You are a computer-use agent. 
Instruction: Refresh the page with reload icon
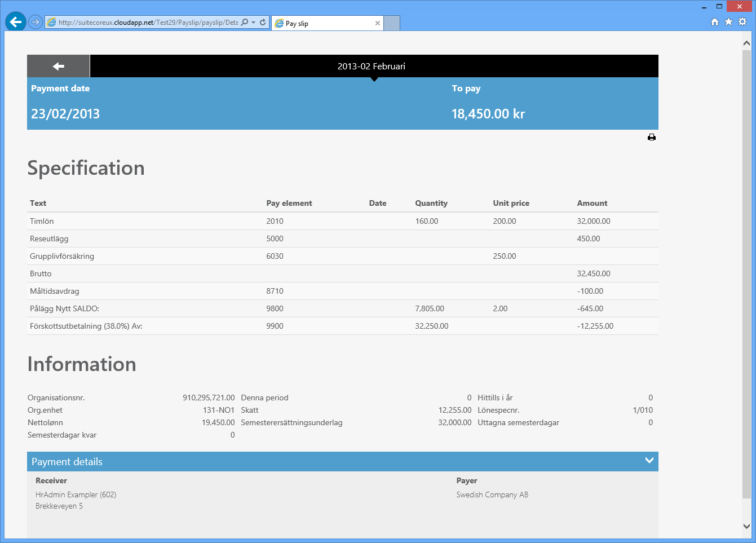coord(263,23)
